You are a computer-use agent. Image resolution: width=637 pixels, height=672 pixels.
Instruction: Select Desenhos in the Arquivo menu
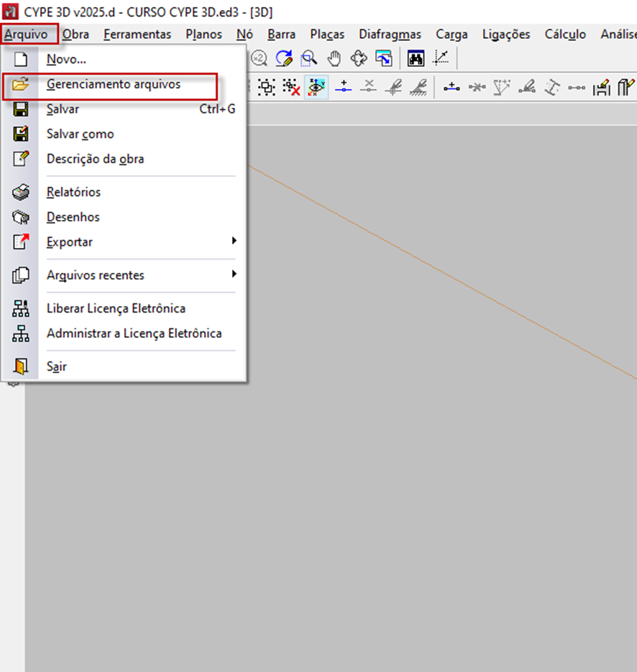(x=124, y=217)
